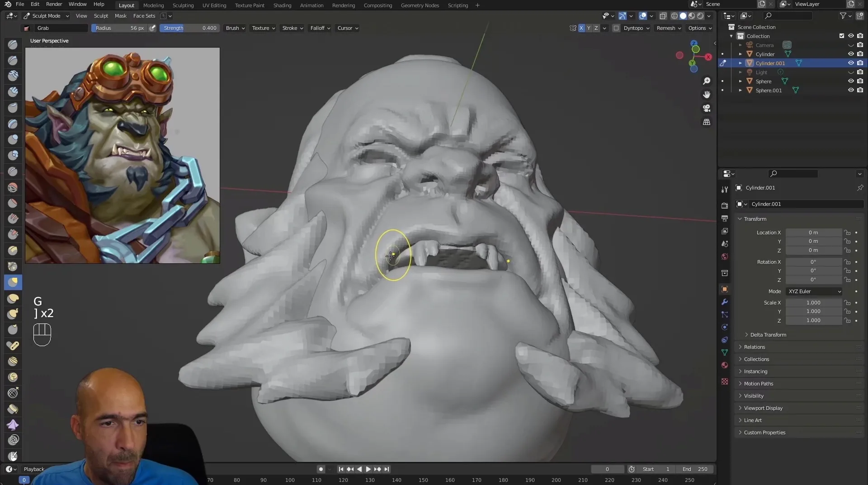Open the Falloff dropdown
868x485 pixels.
click(x=320, y=28)
